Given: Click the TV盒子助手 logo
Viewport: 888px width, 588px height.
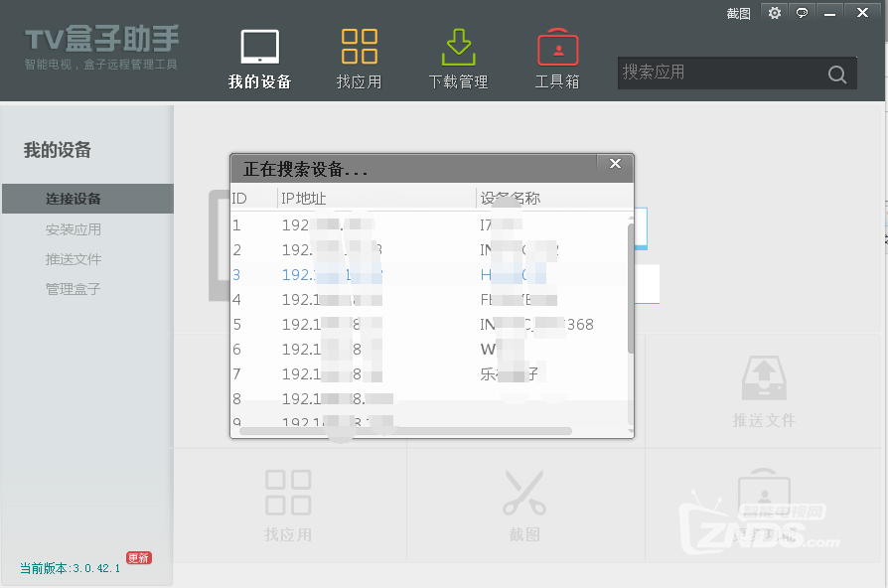Looking at the screenshot, I should pos(101,47).
